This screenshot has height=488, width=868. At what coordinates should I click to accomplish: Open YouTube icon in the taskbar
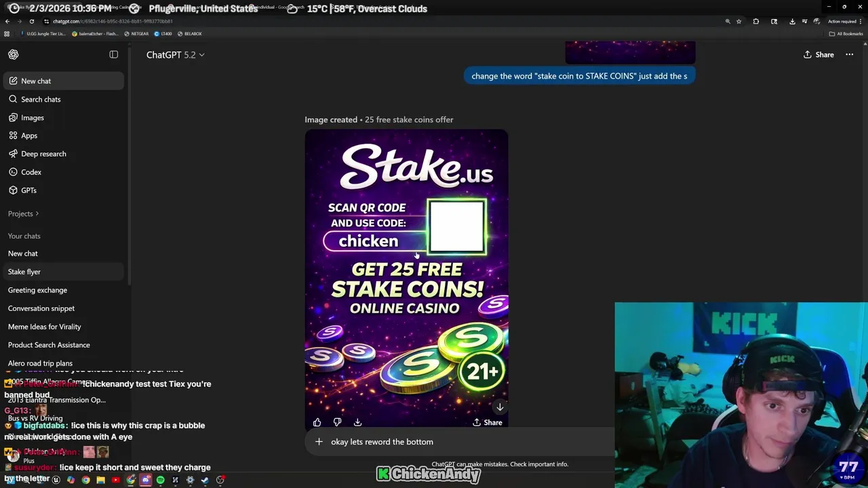pos(115,480)
